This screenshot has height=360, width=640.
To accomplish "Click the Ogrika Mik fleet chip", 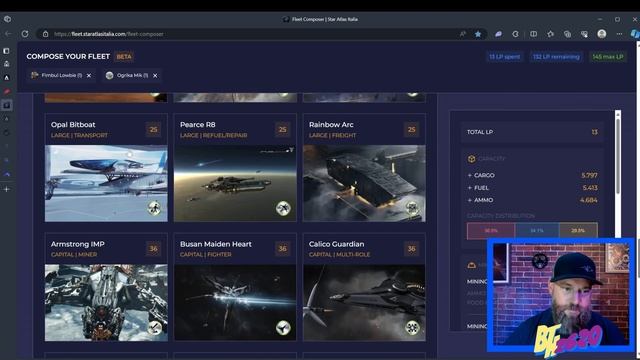I will [x=132, y=76].
